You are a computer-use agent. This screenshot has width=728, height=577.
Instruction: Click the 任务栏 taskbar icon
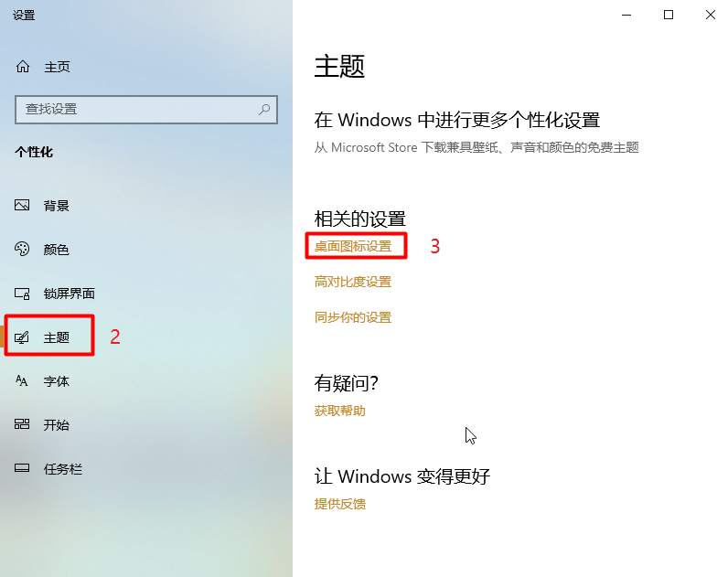22,468
